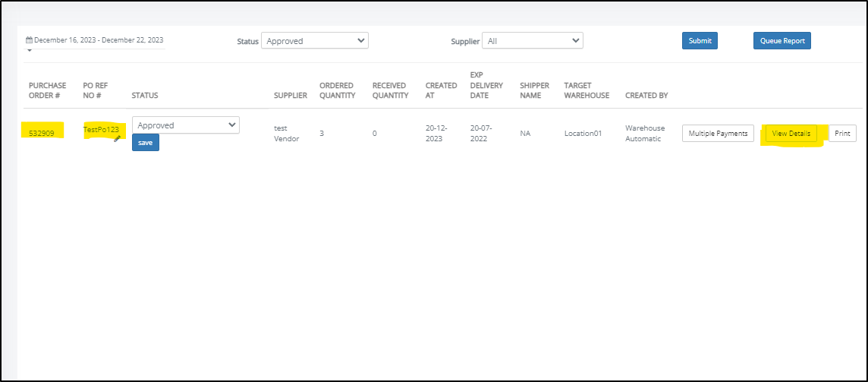The height and width of the screenshot is (382, 868).
Task: Click the Ordered Quantity column header
Action: coord(337,90)
